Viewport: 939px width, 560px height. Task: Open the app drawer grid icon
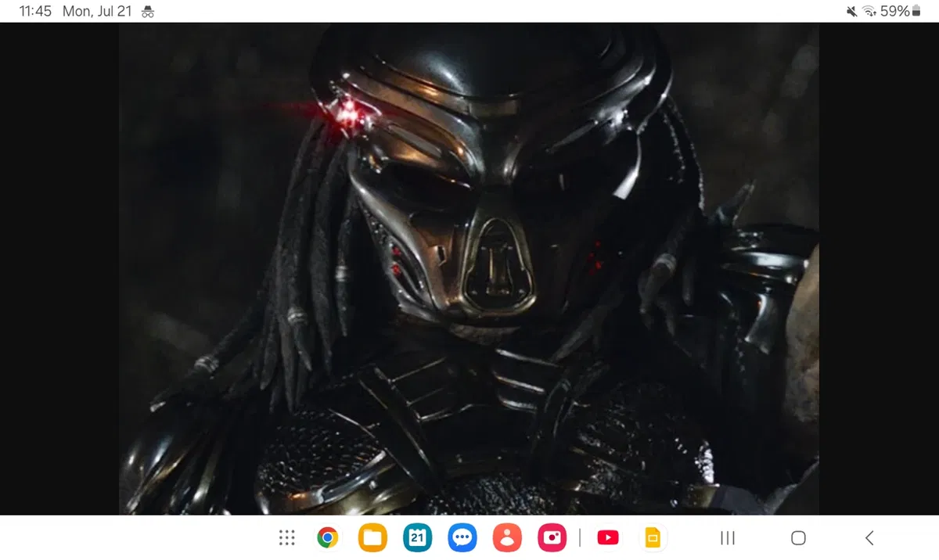287,537
